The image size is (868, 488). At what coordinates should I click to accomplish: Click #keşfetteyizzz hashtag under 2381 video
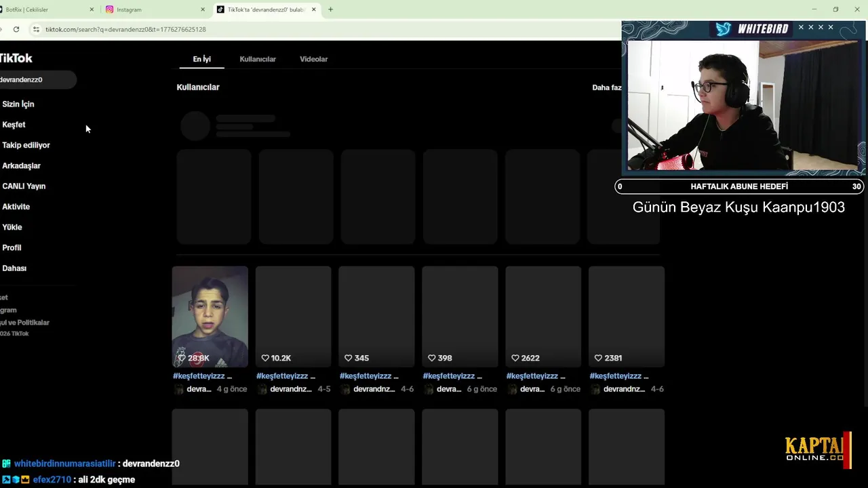pos(616,376)
